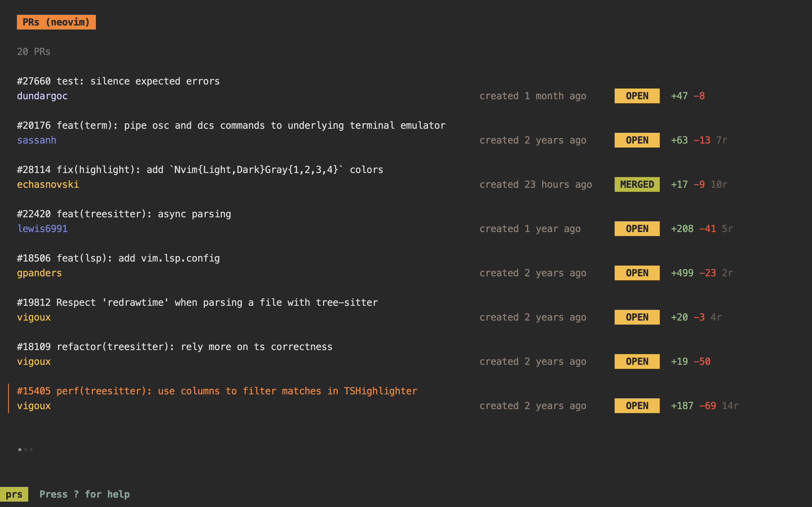Select the MERGED badge on PR #28114
Viewport: 812px width, 507px height.
[636, 184]
